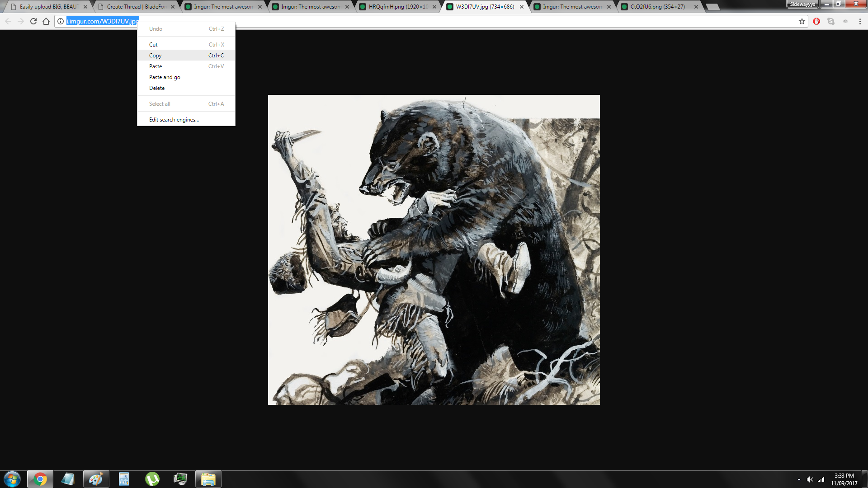Screen dimensions: 868x488
Task: Show hidden system tray icons arrow
Action: [799, 479]
